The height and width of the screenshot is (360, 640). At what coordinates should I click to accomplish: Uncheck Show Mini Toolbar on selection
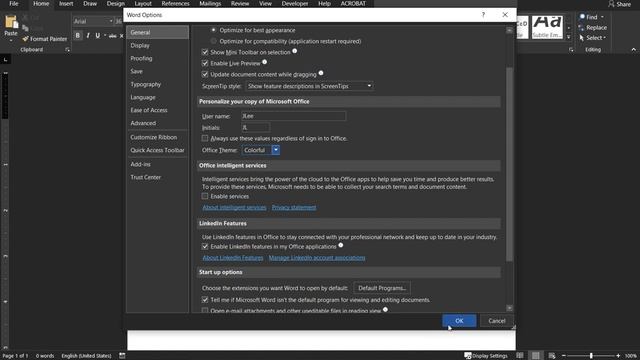(x=205, y=52)
